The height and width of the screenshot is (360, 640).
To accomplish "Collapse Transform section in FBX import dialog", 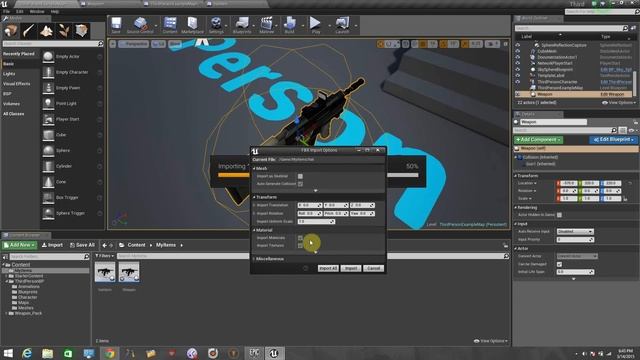I will [x=254, y=197].
